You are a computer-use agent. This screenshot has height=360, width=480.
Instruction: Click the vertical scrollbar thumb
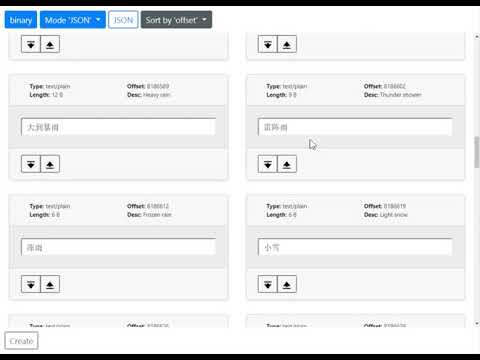(477, 152)
